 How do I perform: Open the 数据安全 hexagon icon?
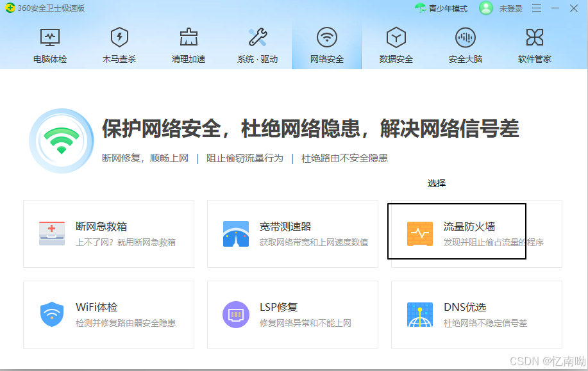click(396, 37)
